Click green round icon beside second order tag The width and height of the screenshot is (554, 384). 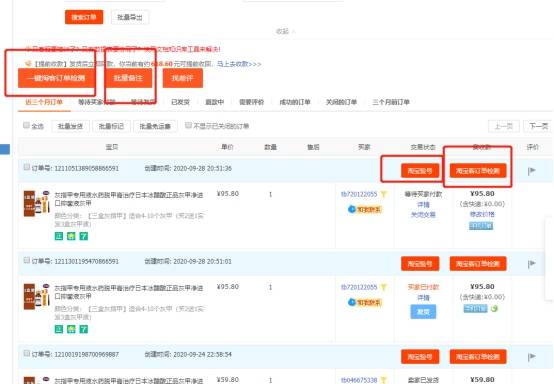494,309
